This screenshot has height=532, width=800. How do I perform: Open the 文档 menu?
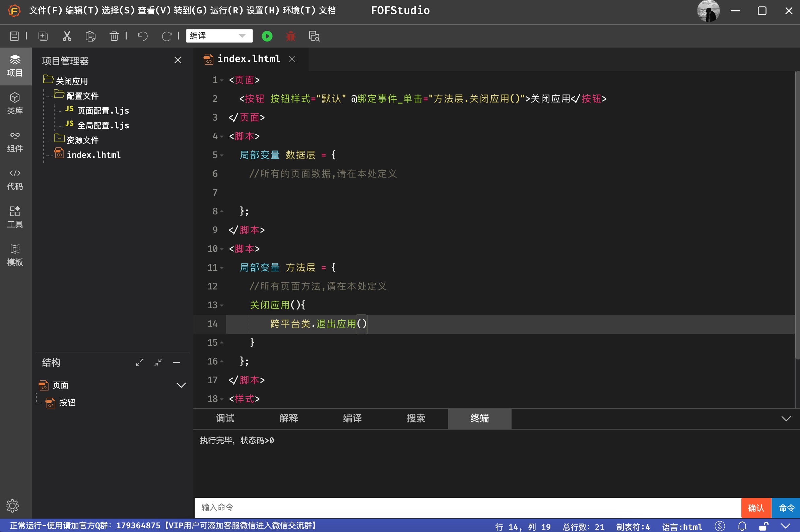click(x=327, y=10)
